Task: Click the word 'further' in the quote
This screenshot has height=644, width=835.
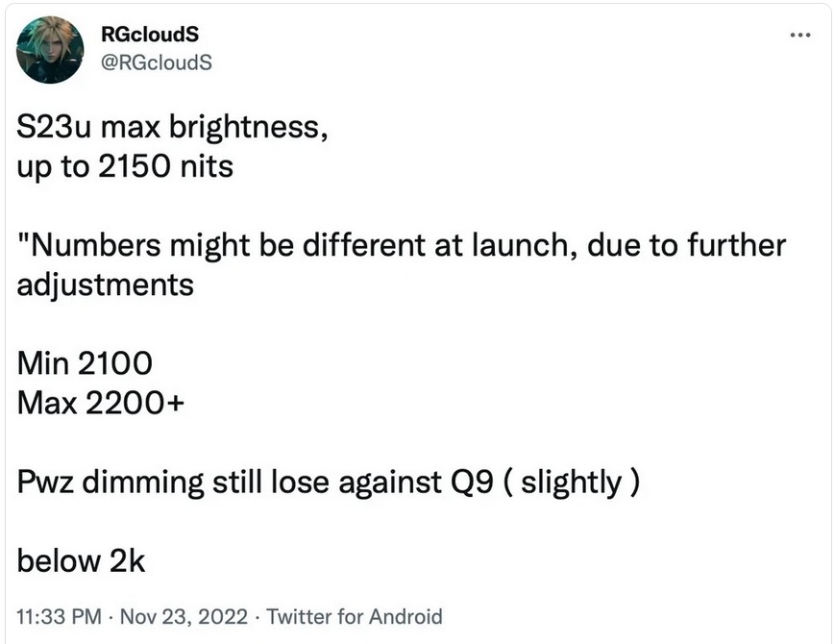Action: (736, 245)
